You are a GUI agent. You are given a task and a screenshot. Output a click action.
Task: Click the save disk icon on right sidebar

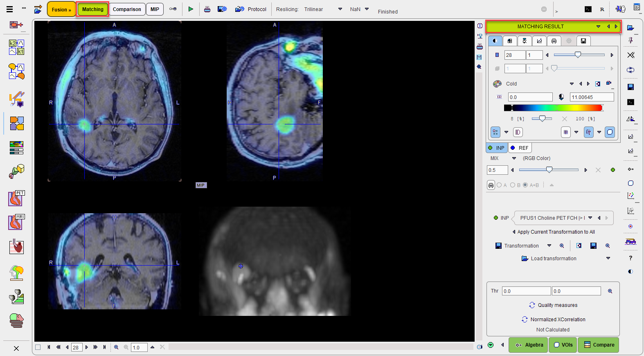630,87
